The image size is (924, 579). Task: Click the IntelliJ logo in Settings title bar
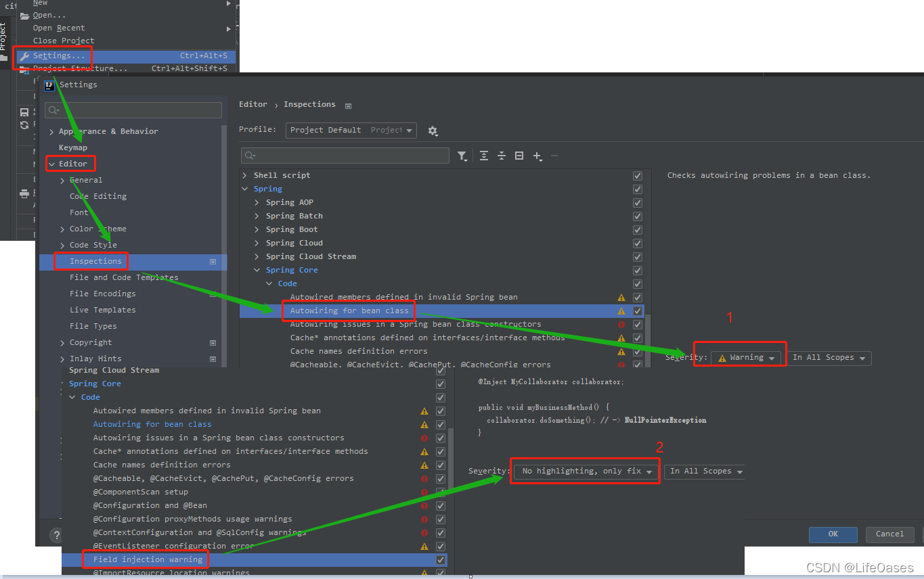click(49, 85)
